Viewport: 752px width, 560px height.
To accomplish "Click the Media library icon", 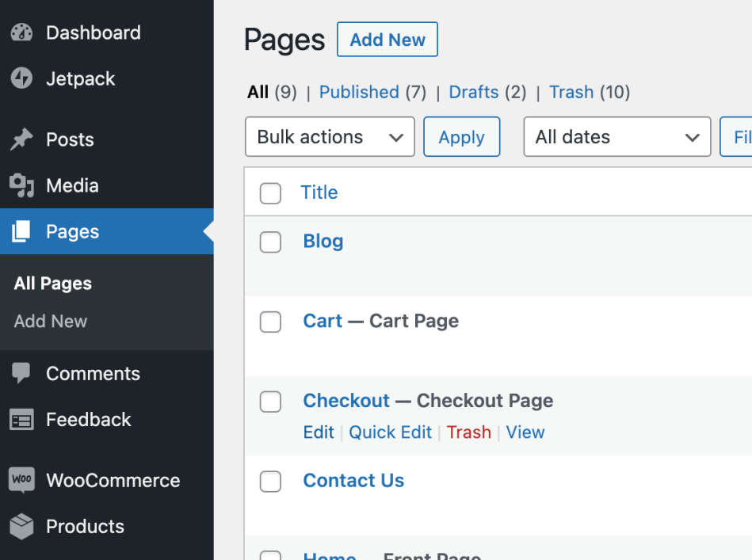I will (x=21, y=186).
